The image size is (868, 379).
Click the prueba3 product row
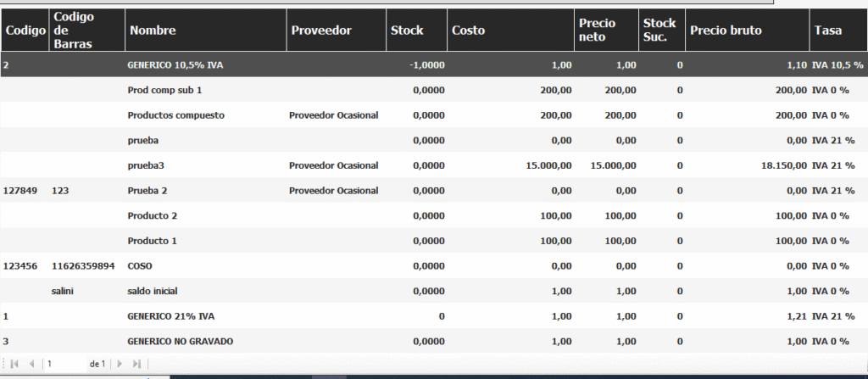point(146,165)
